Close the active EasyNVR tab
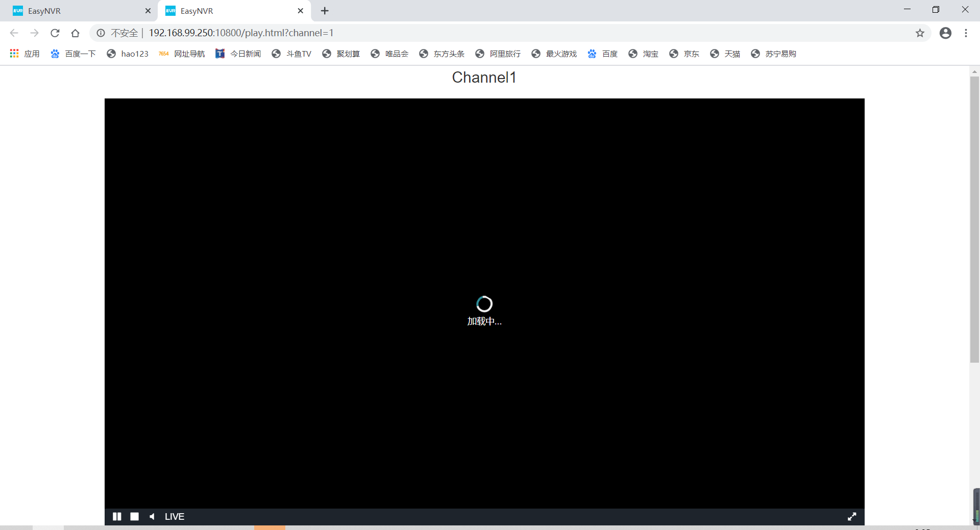Viewport: 980px width, 530px height. 301,11
